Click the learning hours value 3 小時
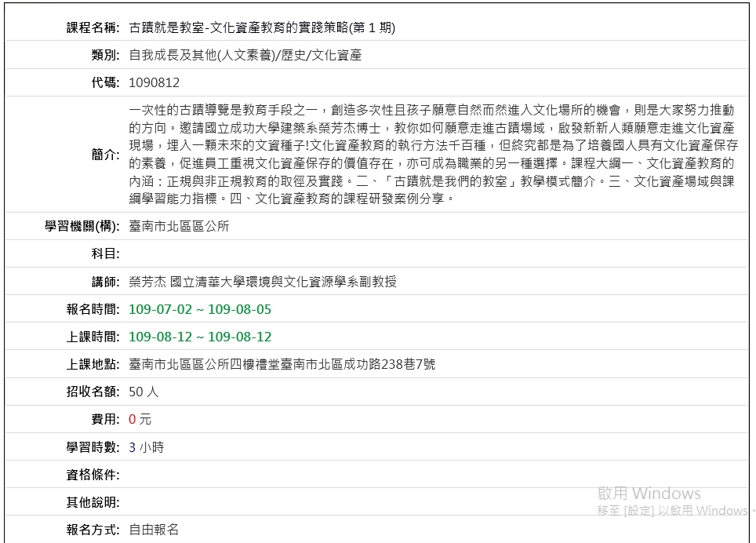756x543 pixels. (x=146, y=447)
